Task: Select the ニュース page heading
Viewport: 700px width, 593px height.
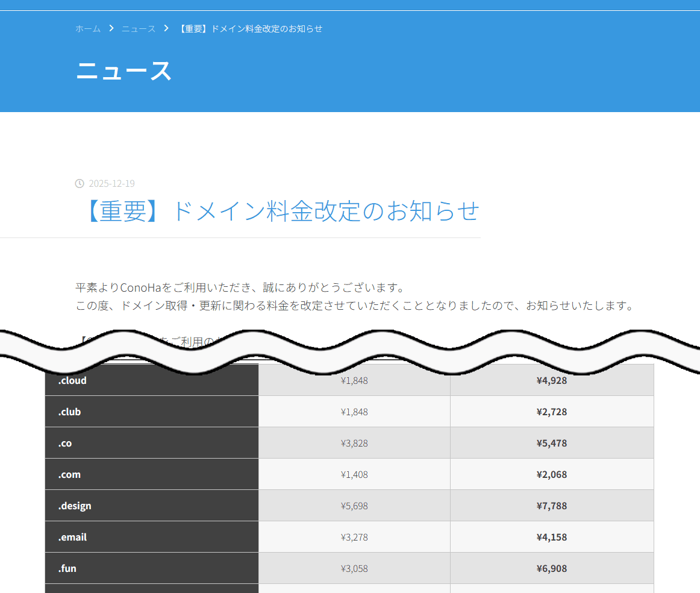Action: pyautogui.click(x=123, y=71)
